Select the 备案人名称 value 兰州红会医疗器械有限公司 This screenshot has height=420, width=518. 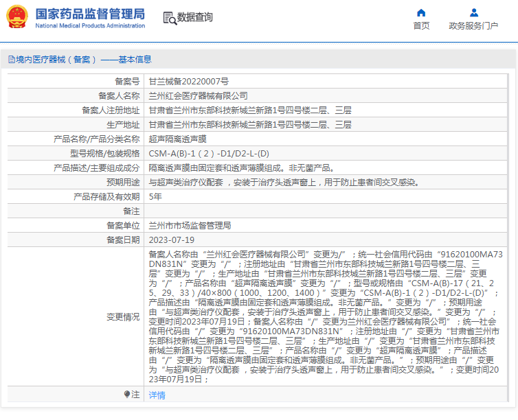pyautogui.click(x=199, y=95)
